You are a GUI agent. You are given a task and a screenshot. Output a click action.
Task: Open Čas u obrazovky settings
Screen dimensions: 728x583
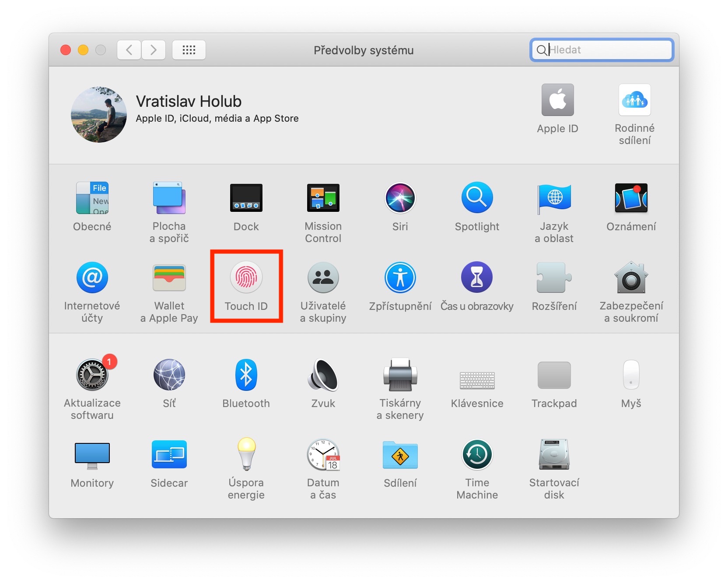pyautogui.click(x=477, y=277)
